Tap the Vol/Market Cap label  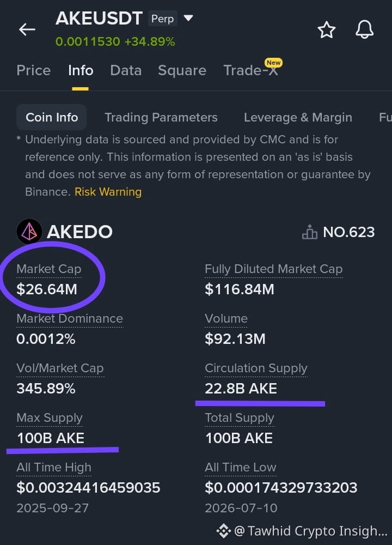(x=60, y=368)
